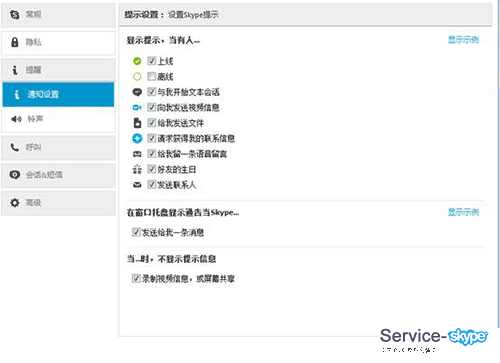Click the 显示提示，当有人... heading
500x363 pixels.
[x=163, y=40]
